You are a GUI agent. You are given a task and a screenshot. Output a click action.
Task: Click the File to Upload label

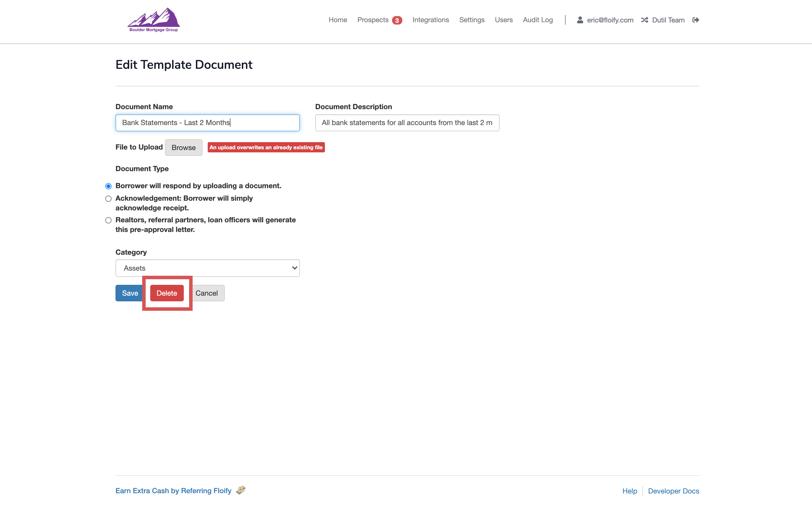coord(139,147)
